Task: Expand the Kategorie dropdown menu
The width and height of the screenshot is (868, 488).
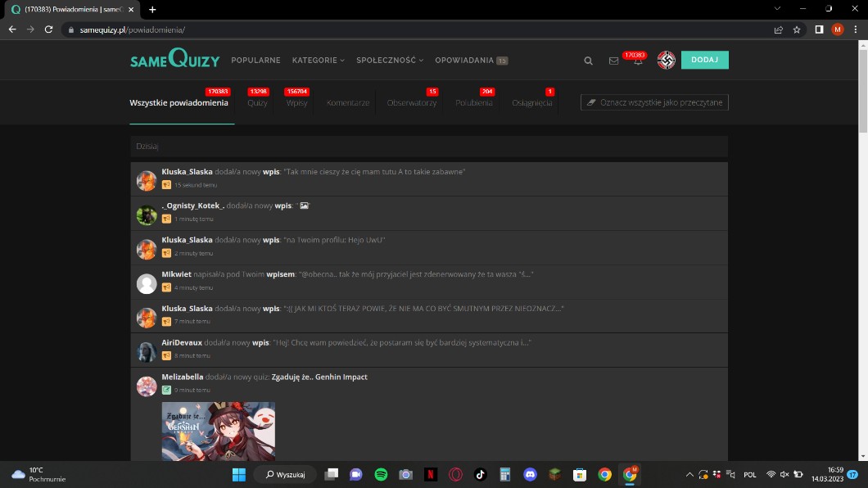Action: (x=318, y=61)
